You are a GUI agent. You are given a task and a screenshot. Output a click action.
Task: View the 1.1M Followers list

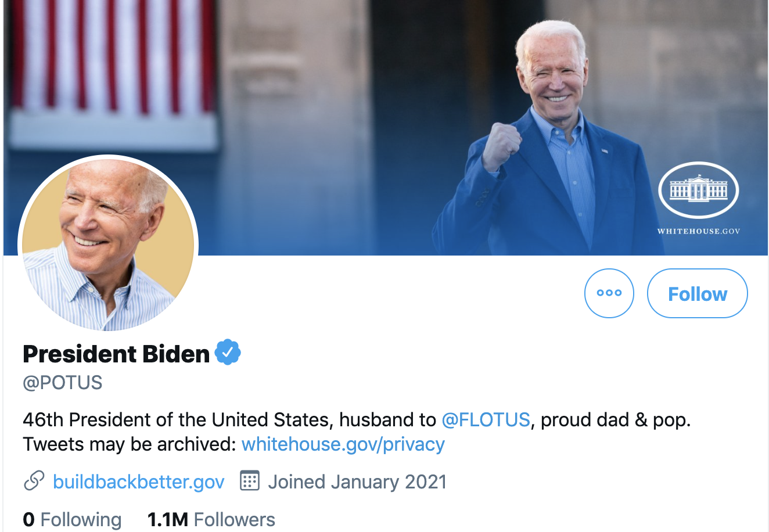(x=211, y=519)
